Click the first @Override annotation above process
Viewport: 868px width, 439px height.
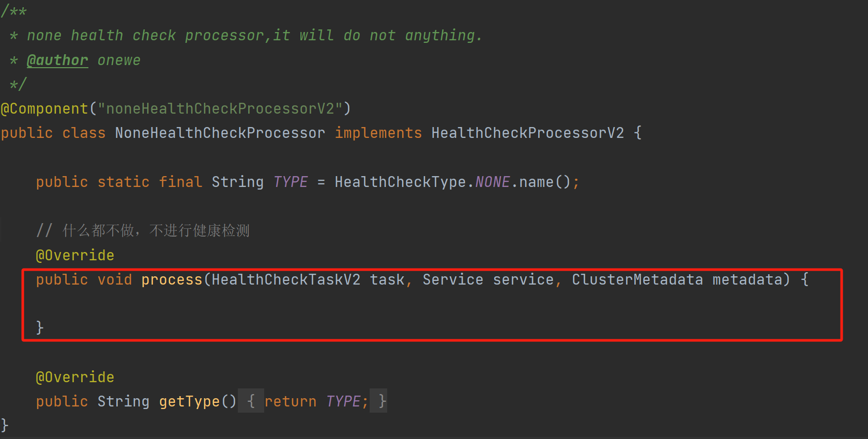75,255
